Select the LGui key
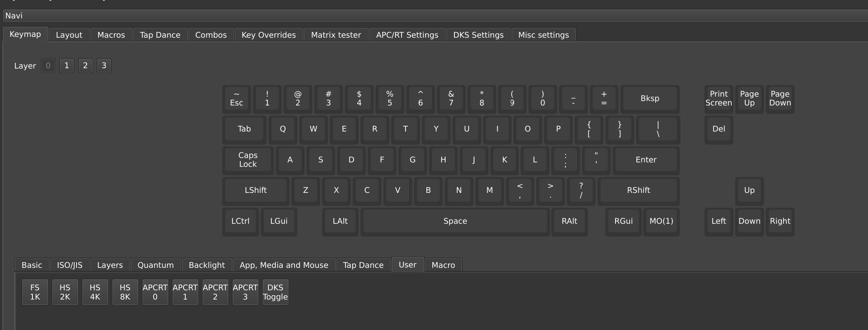Viewport: 868px width, 330px height. coord(279,221)
